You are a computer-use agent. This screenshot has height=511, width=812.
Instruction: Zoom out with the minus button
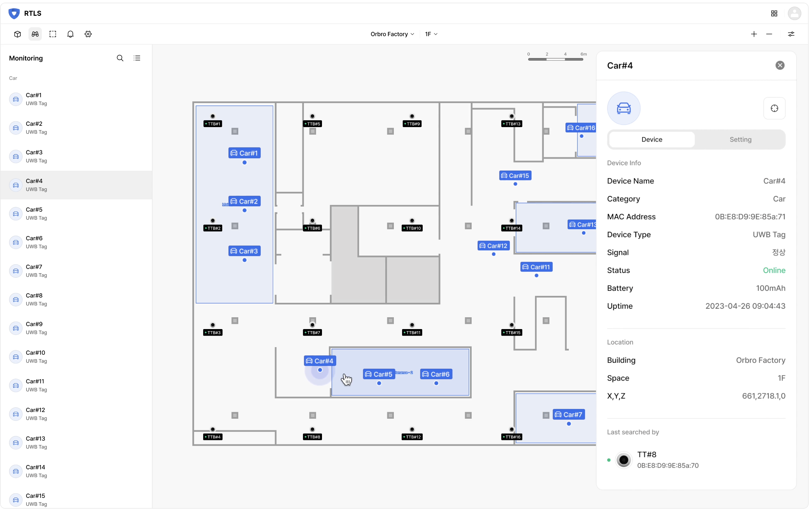pyautogui.click(x=769, y=34)
